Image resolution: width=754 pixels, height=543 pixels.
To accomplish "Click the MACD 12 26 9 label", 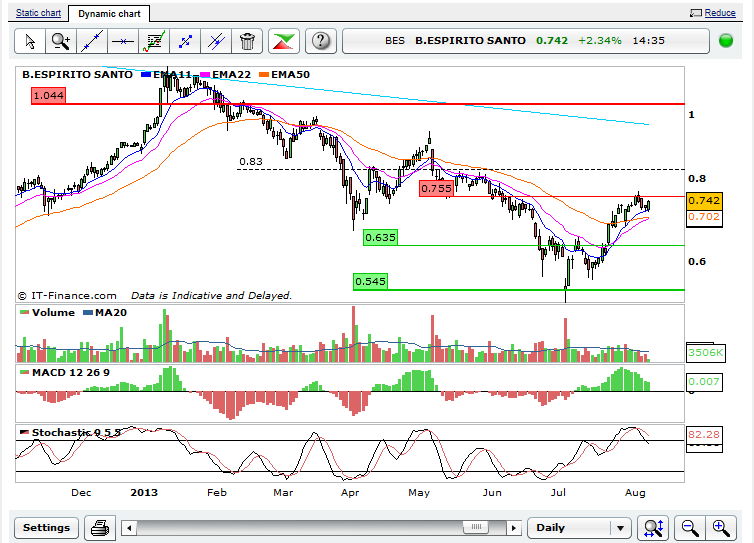I will (65, 373).
